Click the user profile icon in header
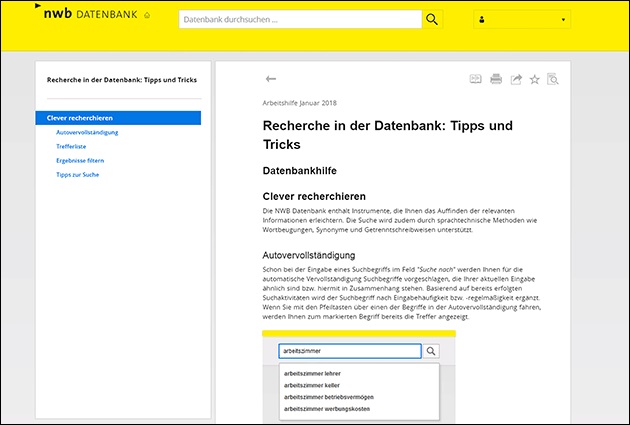The height and width of the screenshot is (425, 630). pyautogui.click(x=481, y=20)
